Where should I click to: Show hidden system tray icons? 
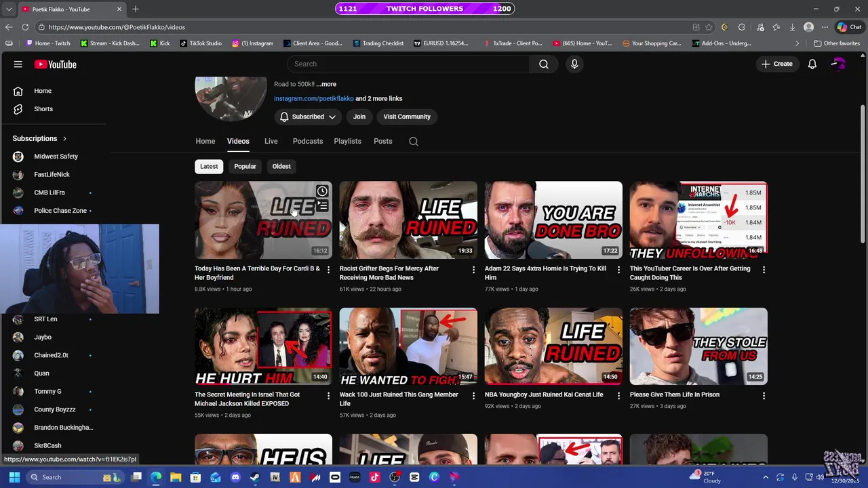(x=766, y=477)
